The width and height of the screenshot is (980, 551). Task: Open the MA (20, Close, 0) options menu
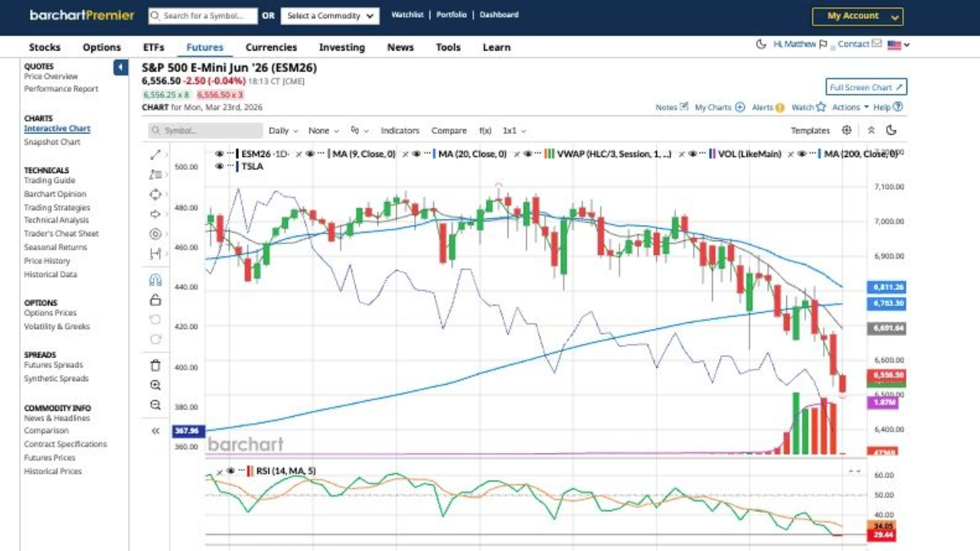pyautogui.click(x=428, y=154)
